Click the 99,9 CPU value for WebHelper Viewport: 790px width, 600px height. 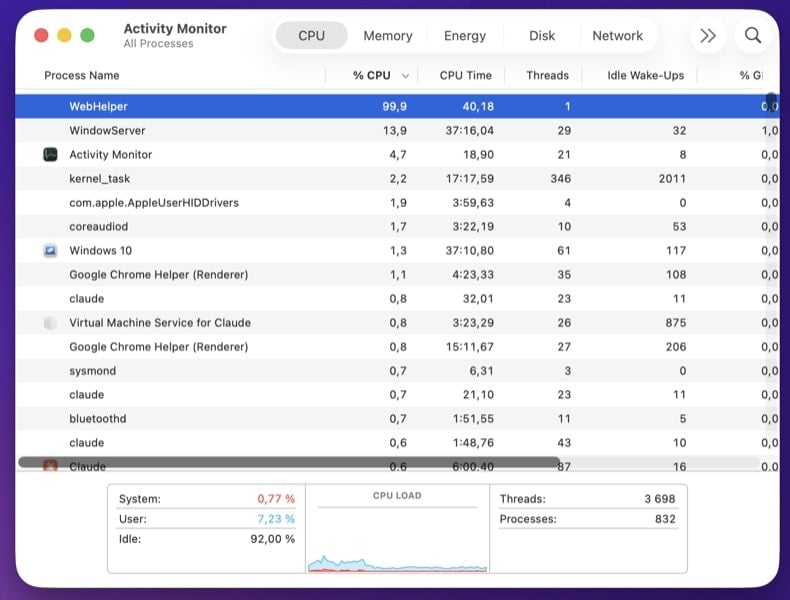click(394, 106)
